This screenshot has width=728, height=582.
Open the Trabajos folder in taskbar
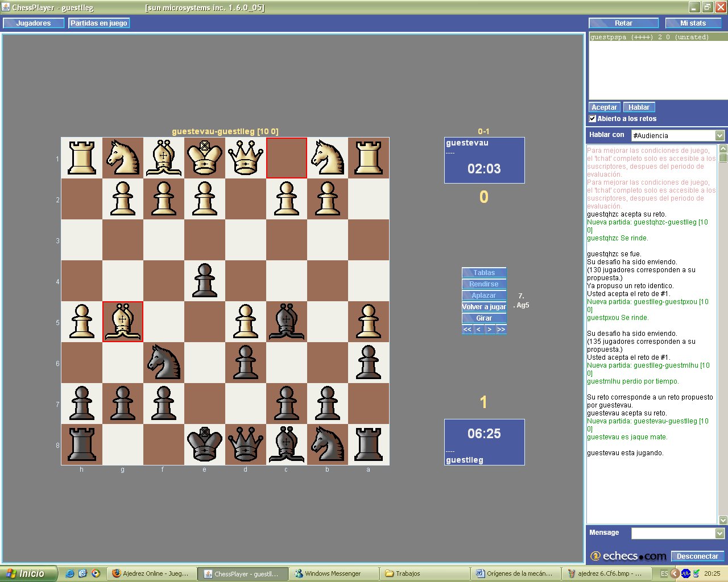coord(424,573)
